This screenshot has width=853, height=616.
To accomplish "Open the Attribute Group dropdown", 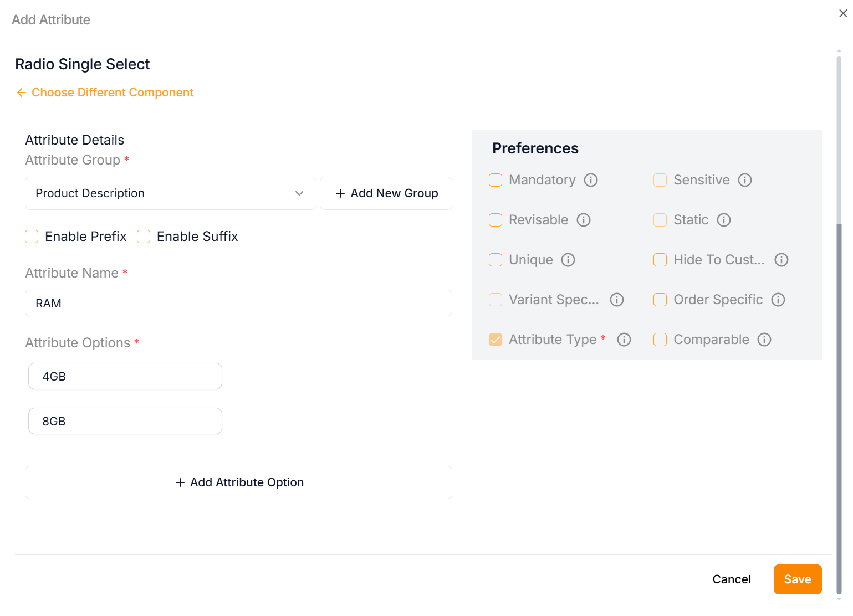I will pyautogui.click(x=170, y=193).
